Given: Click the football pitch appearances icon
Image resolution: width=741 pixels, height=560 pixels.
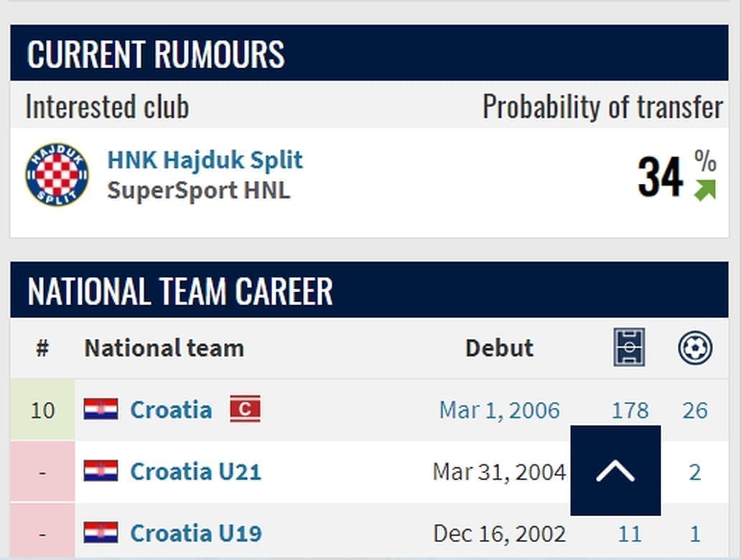Looking at the screenshot, I should click(629, 347).
